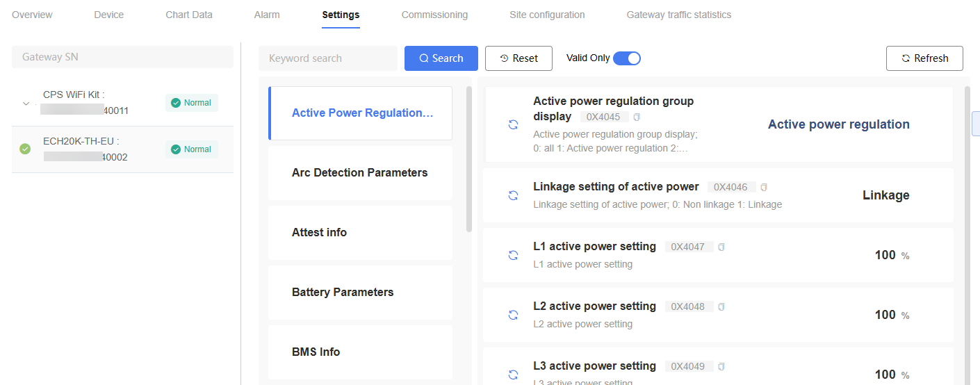Copy register address 0X4049
Viewport: 980px width, 385px height.
pyautogui.click(x=721, y=366)
